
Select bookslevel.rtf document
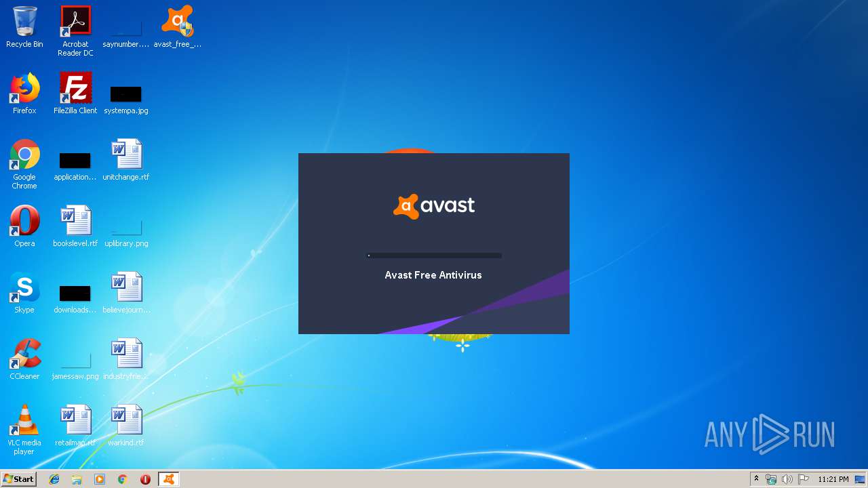(x=75, y=226)
